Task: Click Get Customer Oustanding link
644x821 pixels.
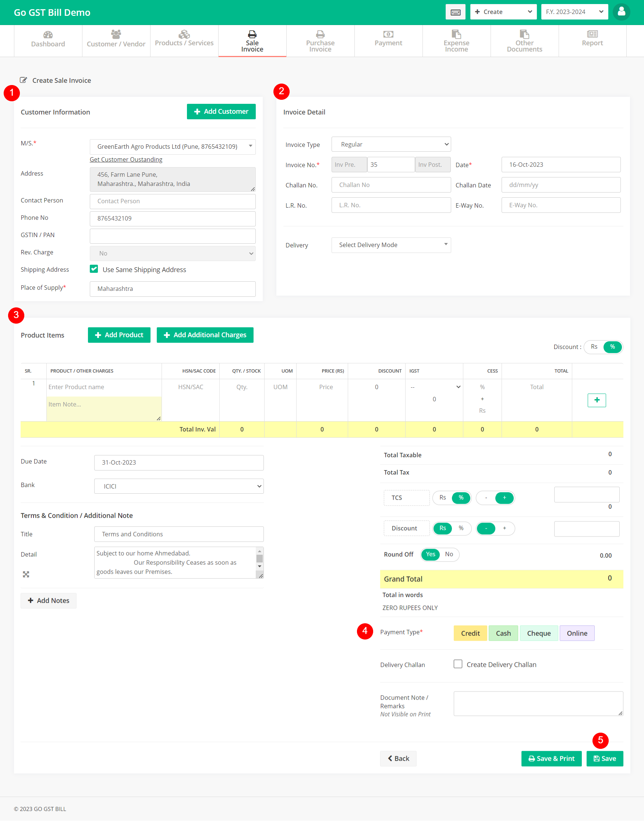Action: 126,159
